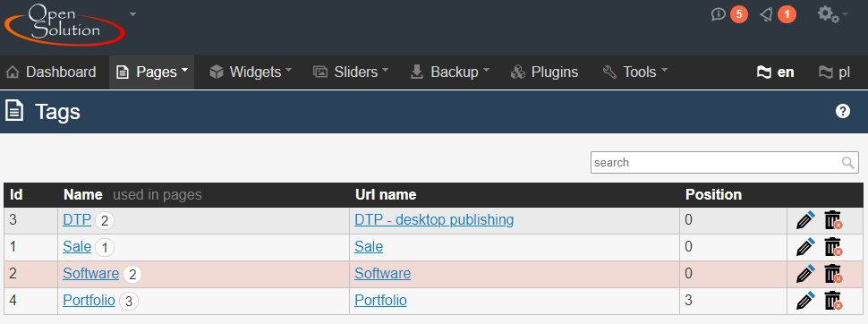Open the settings gears menu

832,13
